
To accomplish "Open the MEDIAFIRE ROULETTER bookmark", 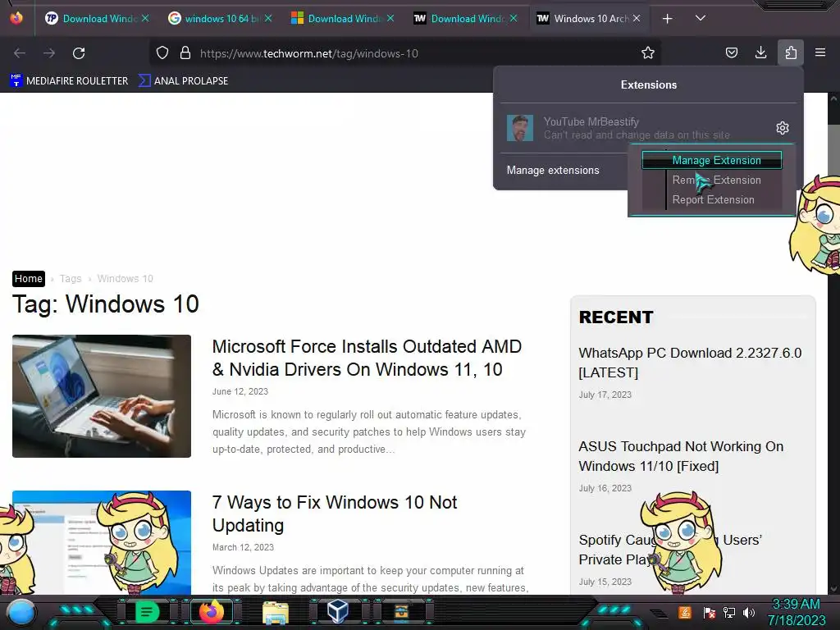I will click(x=69, y=81).
